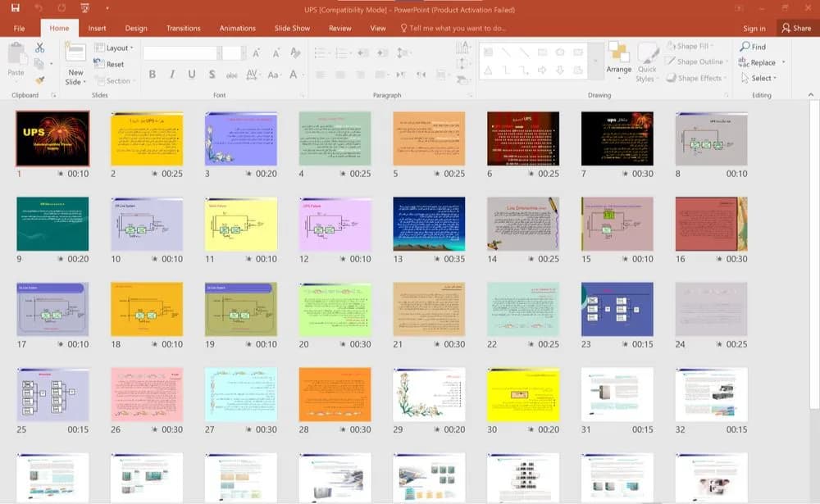This screenshot has width=820, height=504.
Task: Toggle Underline formatting
Action: [x=192, y=75]
